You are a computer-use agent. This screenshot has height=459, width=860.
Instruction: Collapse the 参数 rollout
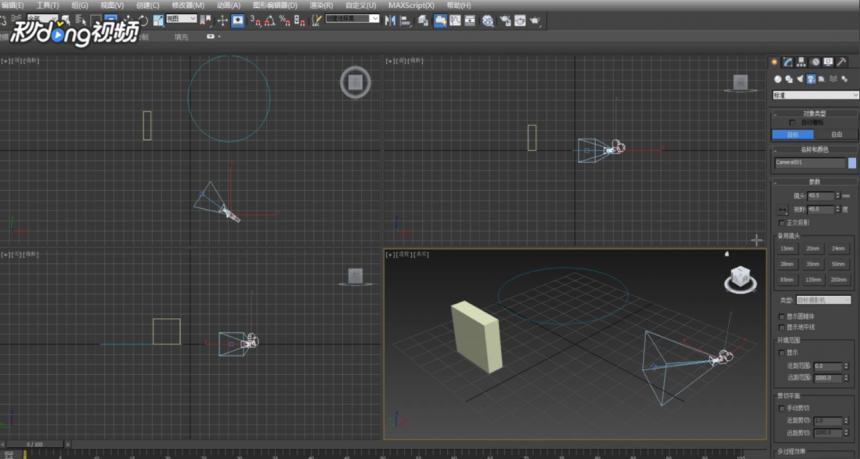coord(814,182)
